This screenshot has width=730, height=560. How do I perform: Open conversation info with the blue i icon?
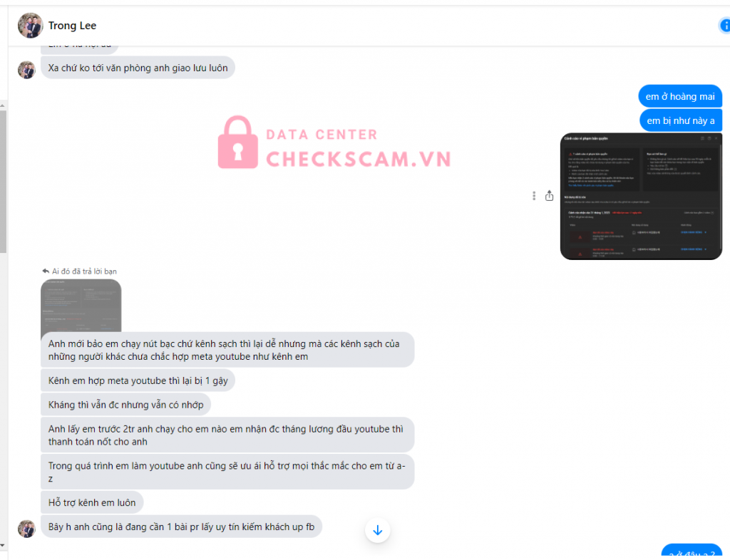724,25
